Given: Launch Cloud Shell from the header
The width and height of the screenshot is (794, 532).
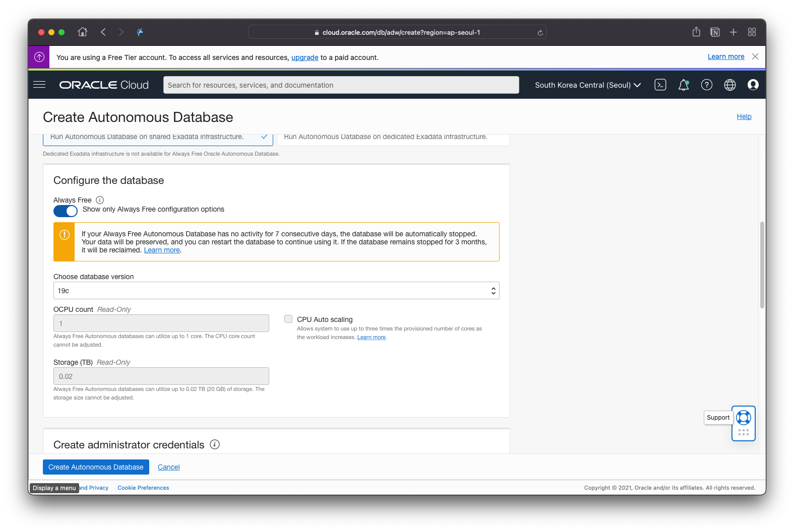Looking at the screenshot, I should coord(660,85).
